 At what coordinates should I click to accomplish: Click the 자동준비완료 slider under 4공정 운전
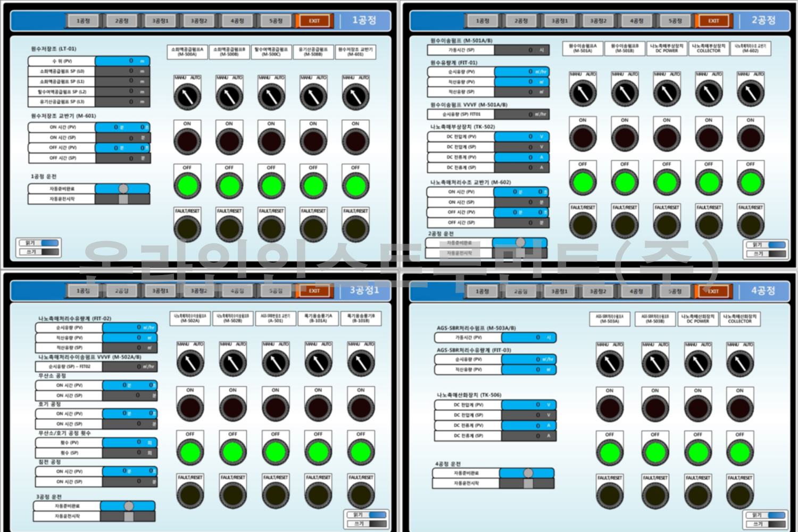coord(527,473)
